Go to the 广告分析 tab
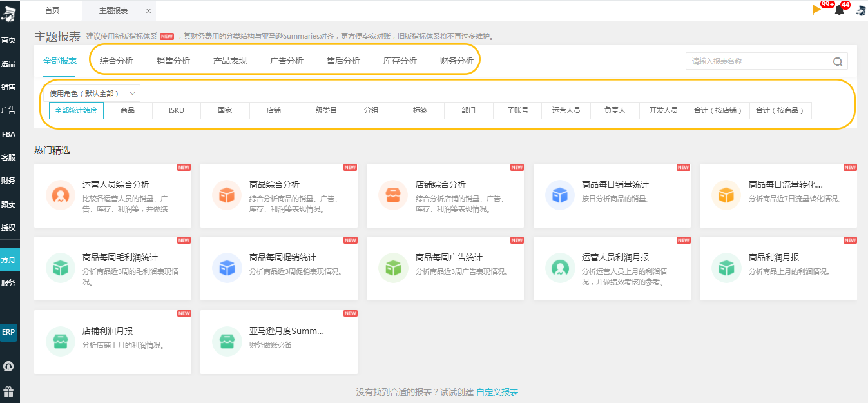Screen dimensions: 868x403 pyautogui.click(x=287, y=61)
